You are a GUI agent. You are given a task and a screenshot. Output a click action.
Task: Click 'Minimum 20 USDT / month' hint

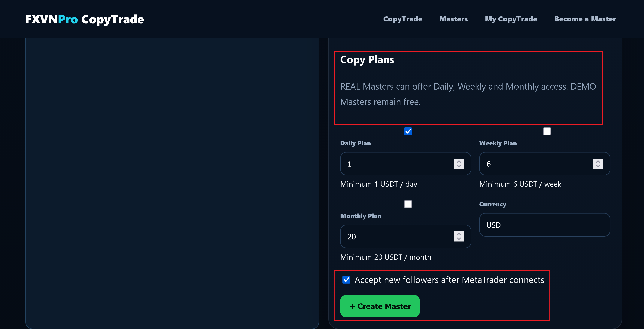click(x=385, y=257)
